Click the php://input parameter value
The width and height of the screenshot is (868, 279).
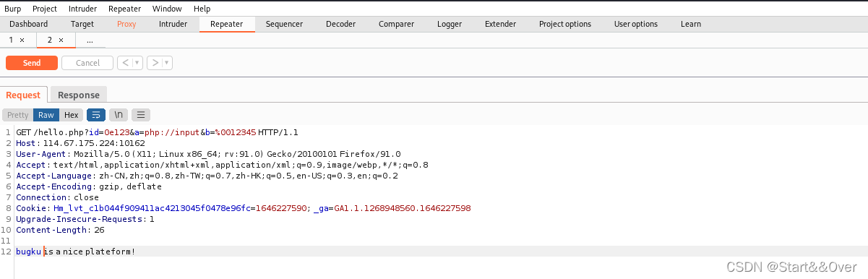[x=171, y=133]
